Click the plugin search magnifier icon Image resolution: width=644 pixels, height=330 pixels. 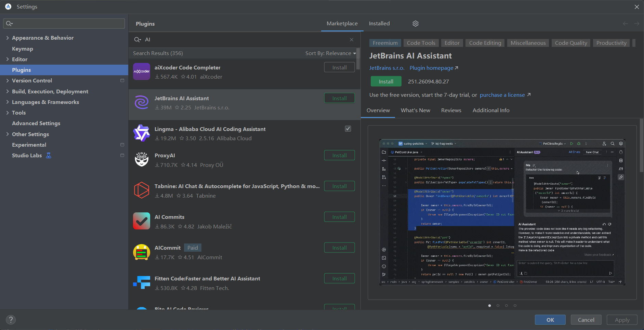(137, 40)
